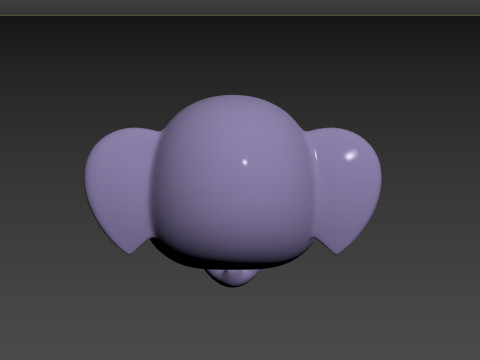
Task: Select the central purple head mesh
Action: (x=233, y=182)
